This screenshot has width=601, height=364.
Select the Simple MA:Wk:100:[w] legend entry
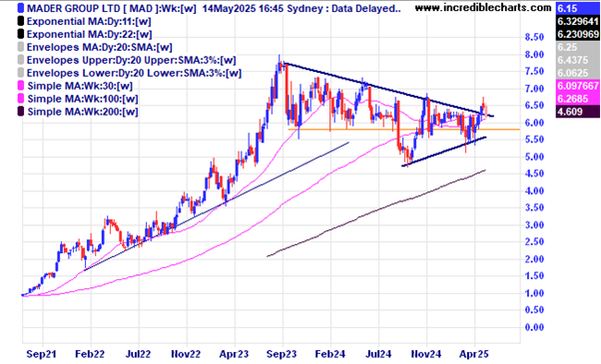point(83,99)
